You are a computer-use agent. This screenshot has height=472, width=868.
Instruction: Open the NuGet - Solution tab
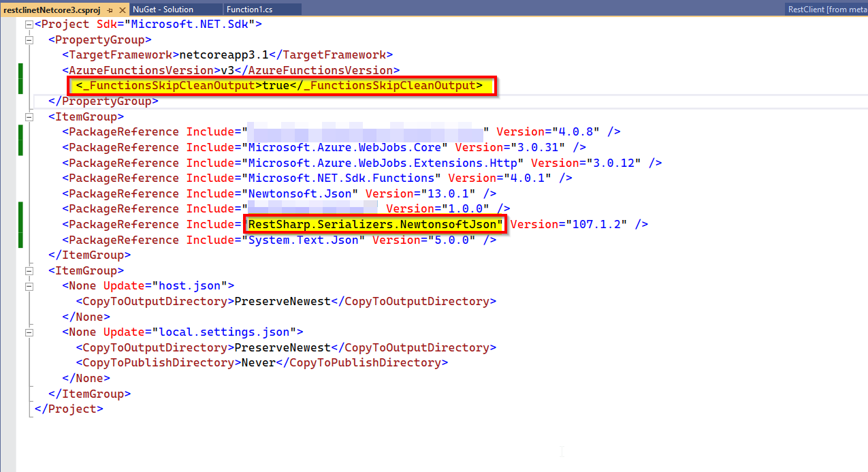[163, 10]
